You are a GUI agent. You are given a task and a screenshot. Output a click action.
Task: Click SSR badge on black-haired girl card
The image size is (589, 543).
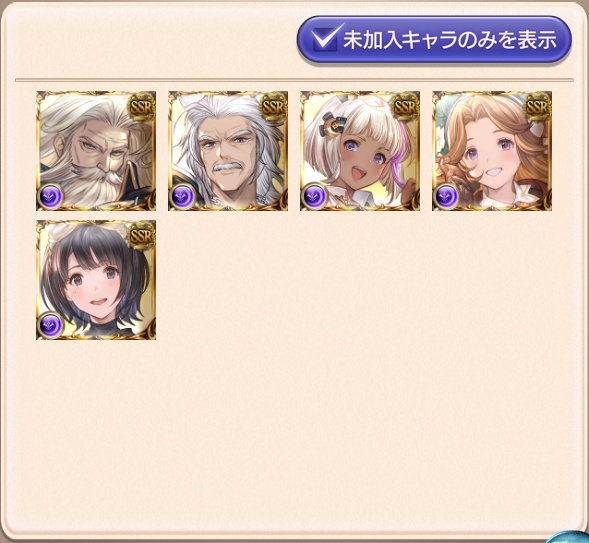tap(141, 236)
